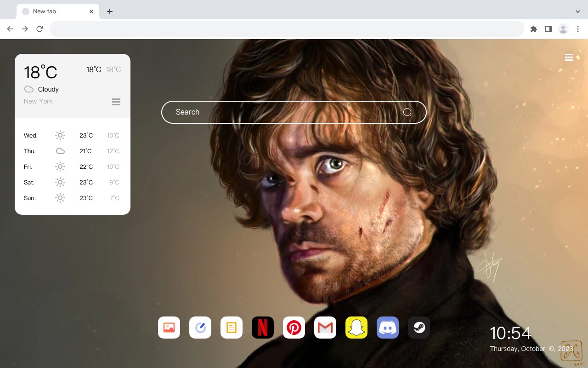Open Chrome extensions puzzle icon
This screenshot has height=368, width=588.
[x=534, y=29]
